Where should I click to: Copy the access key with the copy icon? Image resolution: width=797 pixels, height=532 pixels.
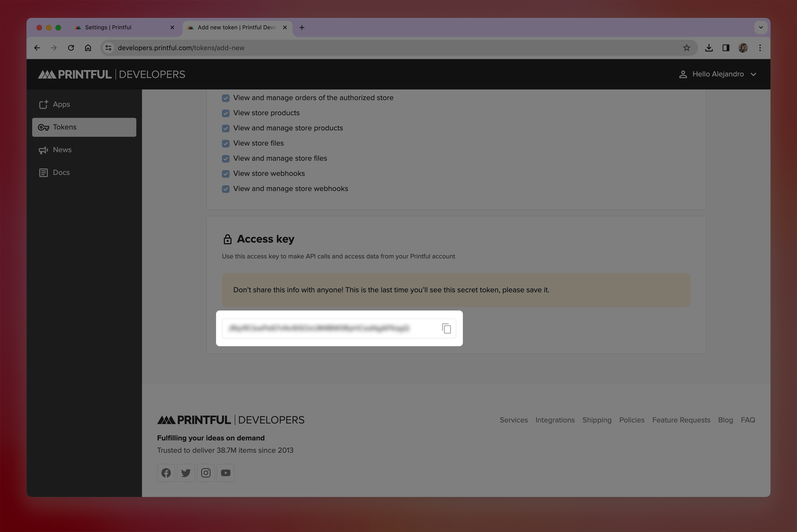pyautogui.click(x=446, y=328)
